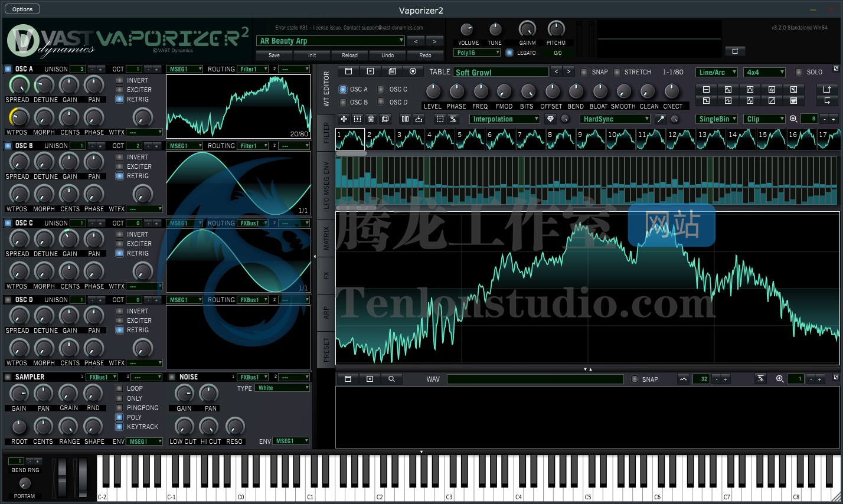Screen dimensions: 843x504
Task: Click the duplicate position icon beside trash
Action: [x=385, y=119]
